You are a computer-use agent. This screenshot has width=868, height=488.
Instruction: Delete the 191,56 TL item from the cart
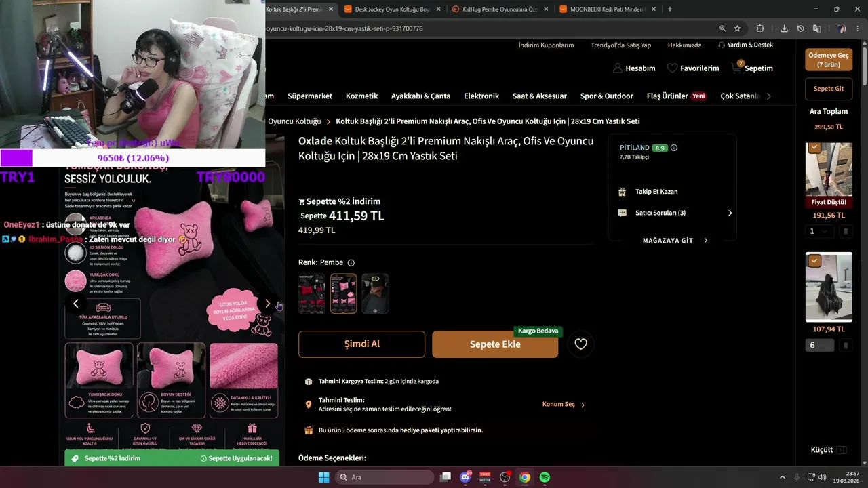pyautogui.click(x=845, y=232)
